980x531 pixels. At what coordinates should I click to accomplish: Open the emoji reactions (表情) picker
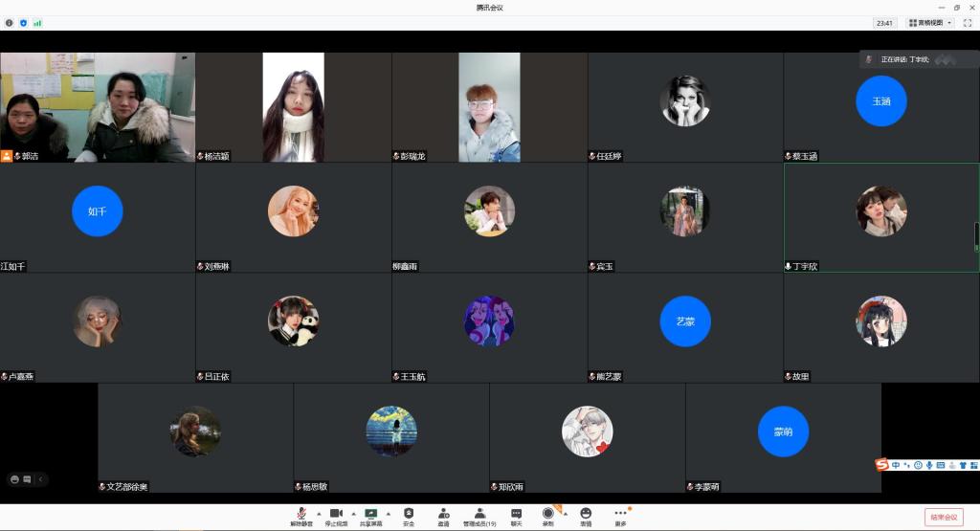pos(586,515)
